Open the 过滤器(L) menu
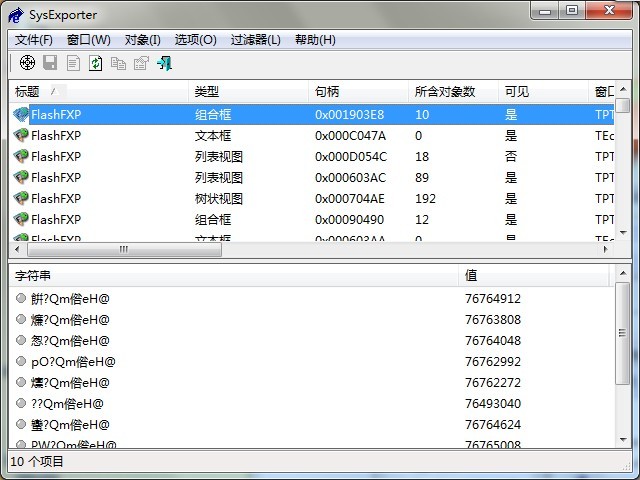The width and height of the screenshot is (640, 480). click(255, 40)
